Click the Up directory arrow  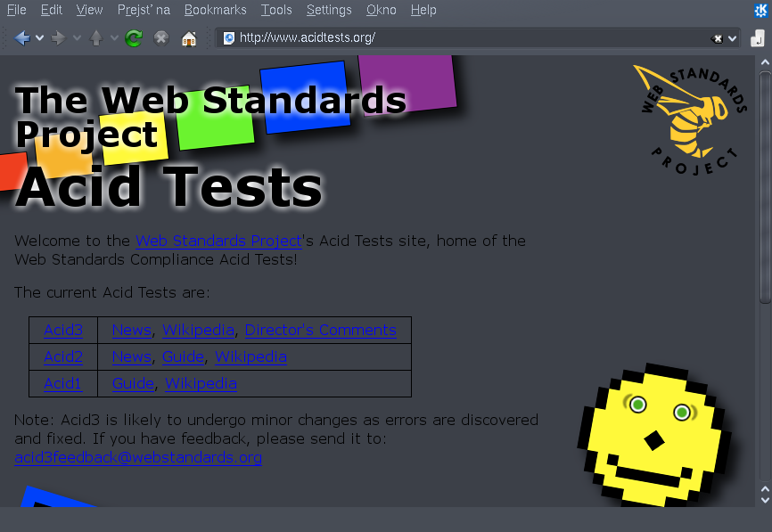click(x=96, y=38)
